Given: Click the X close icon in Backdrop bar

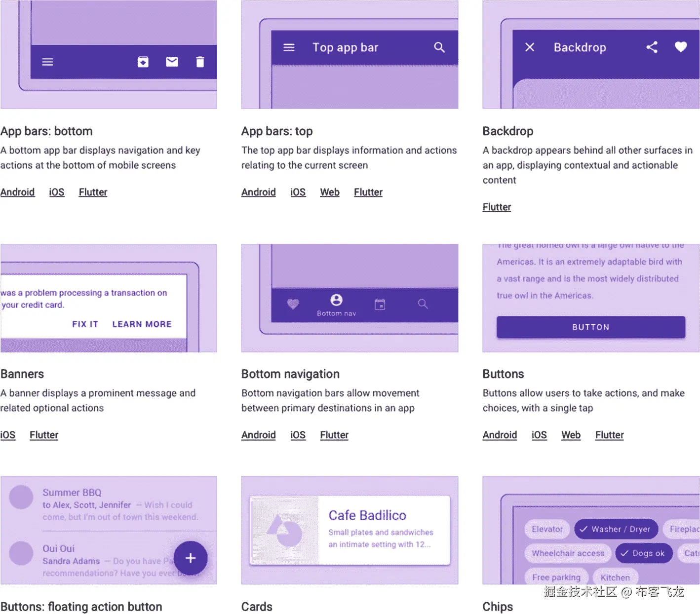Looking at the screenshot, I should pyautogui.click(x=530, y=47).
